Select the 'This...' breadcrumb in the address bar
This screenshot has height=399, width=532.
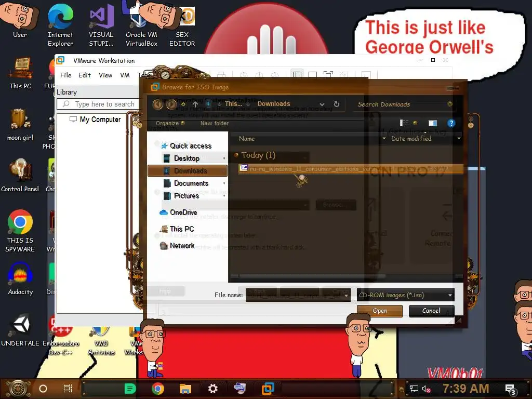233,104
